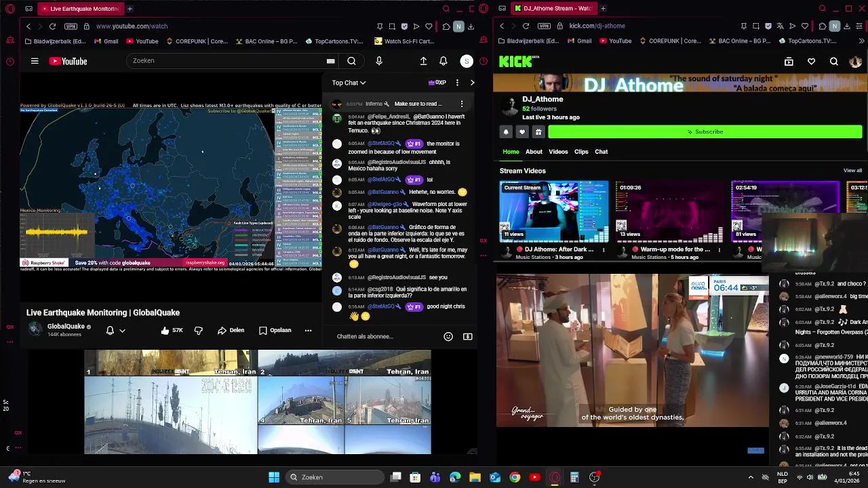Screen dimensions: 868x488
Task: Show hidden system tray icons
Action: (751, 477)
